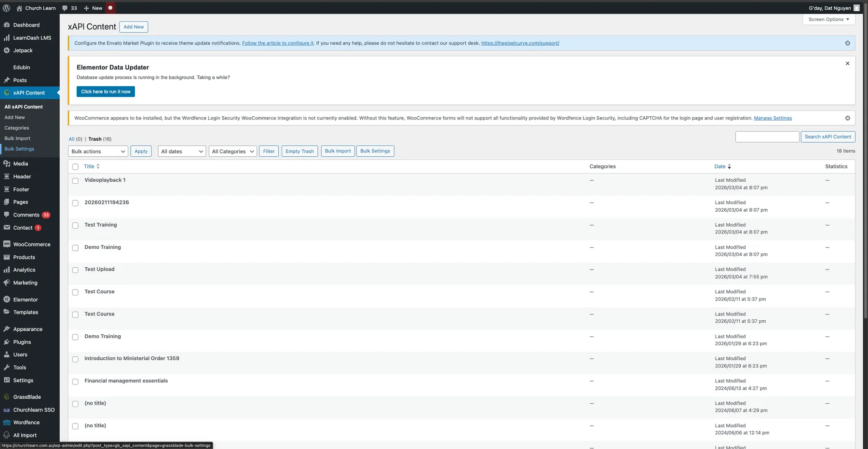The height and width of the screenshot is (449, 868).
Task: Click the Analytics bar chart icon
Action: tap(7, 270)
